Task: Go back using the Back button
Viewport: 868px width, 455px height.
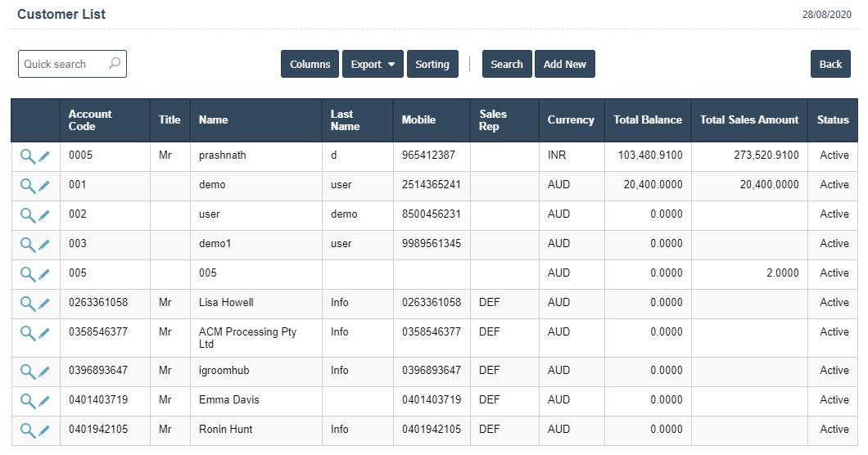Action: [x=830, y=65]
